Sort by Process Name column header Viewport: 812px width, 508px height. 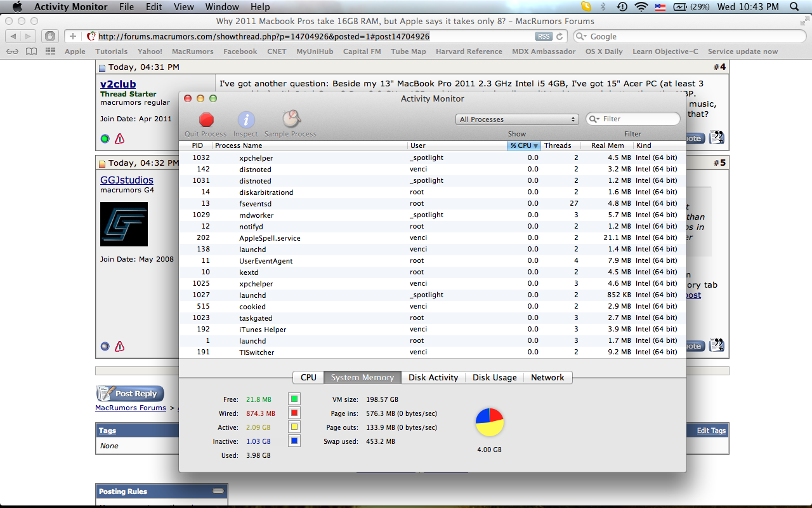pos(310,145)
